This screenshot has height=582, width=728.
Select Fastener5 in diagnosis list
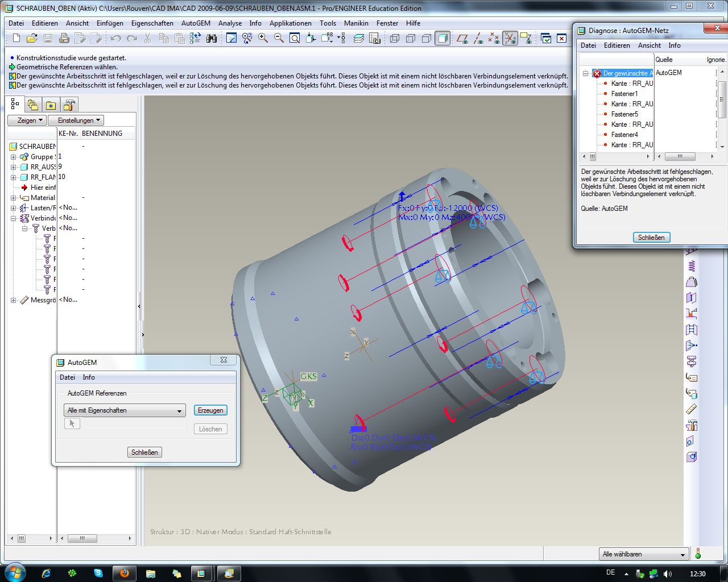pyautogui.click(x=624, y=114)
